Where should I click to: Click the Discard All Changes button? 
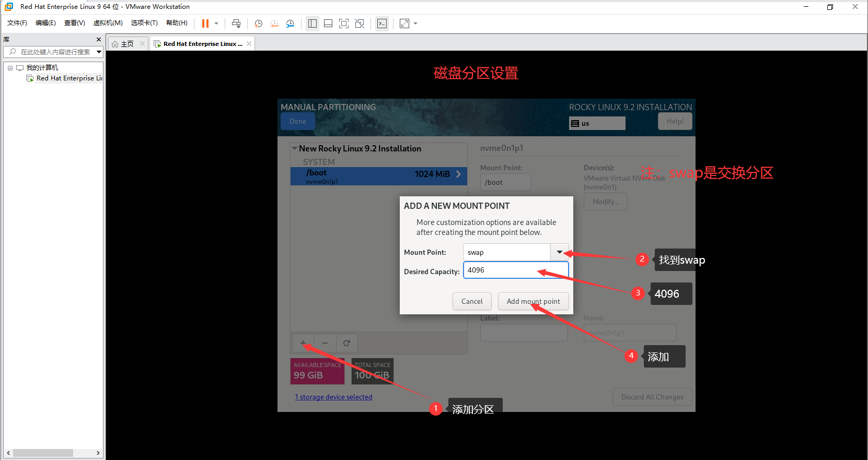pos(652,397)
